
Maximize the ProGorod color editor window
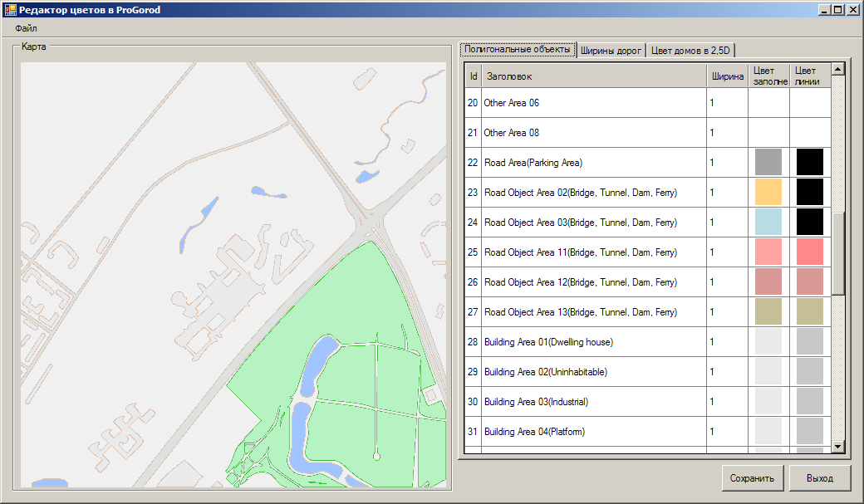coord(837,9)
